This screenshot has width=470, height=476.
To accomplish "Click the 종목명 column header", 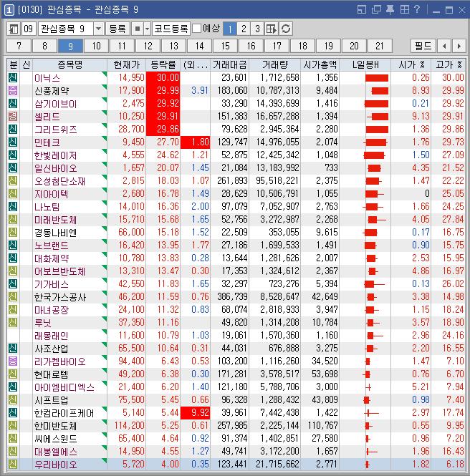I will coord(70,64).
